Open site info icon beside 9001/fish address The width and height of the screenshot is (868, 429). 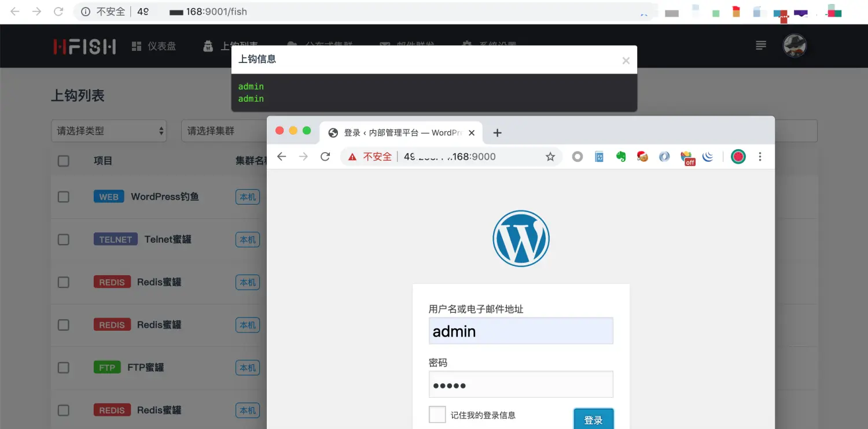tap(86, 12)
